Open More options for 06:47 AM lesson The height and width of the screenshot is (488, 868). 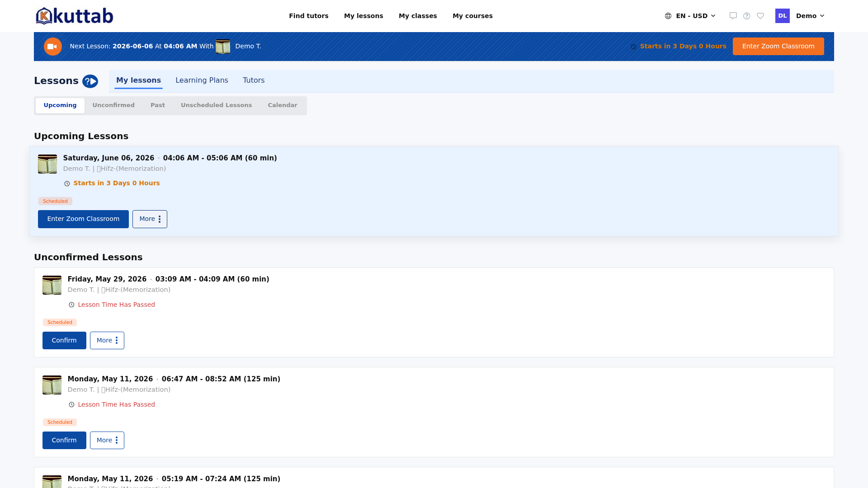coord(107,441)
